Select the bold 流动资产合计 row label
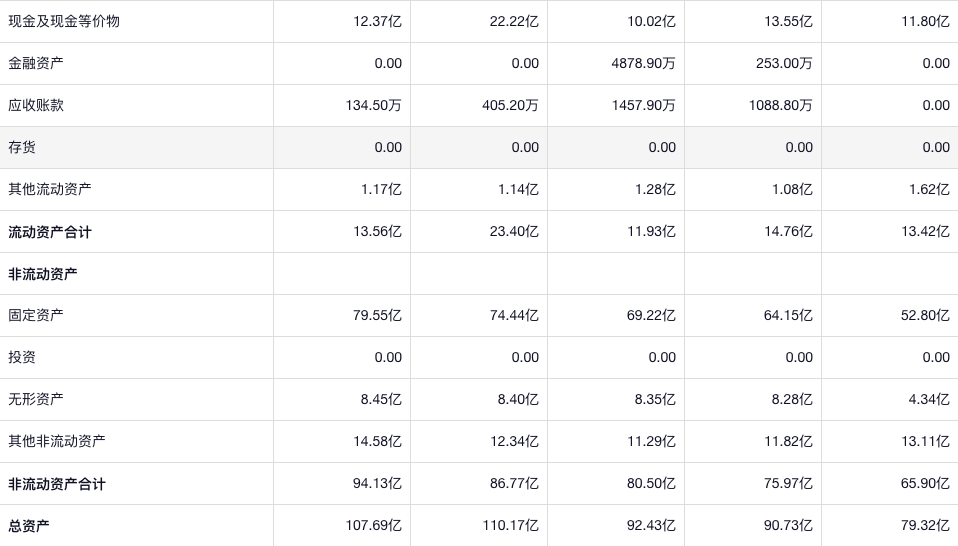The width and height of the screenshot is (958, 546). coord(50,232)
